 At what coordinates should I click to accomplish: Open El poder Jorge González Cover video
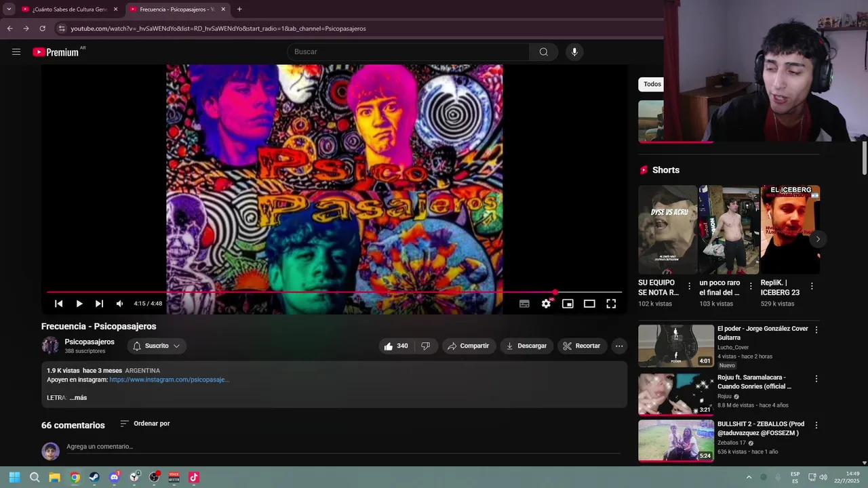tap(676, 346)
